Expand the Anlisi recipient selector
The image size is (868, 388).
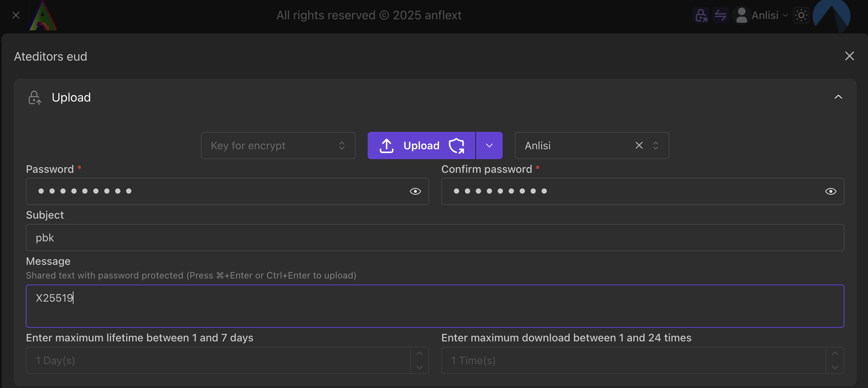(656, 145)
